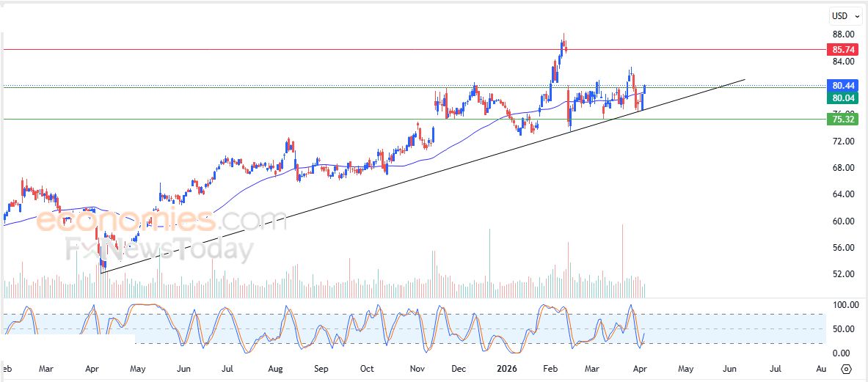The width and height of the screenshot is (868, 382).
Task: Select the red horizontal resistance line
Action: click(293, 50)
